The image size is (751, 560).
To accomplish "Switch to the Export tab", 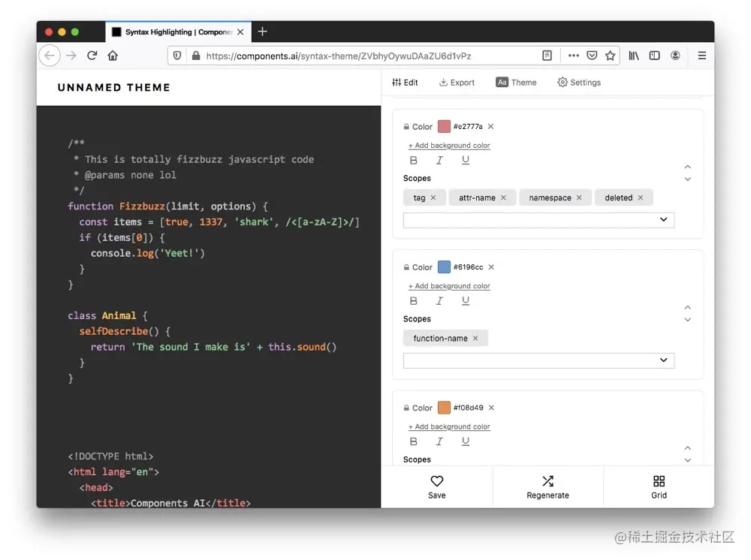I will coord(457,83).
